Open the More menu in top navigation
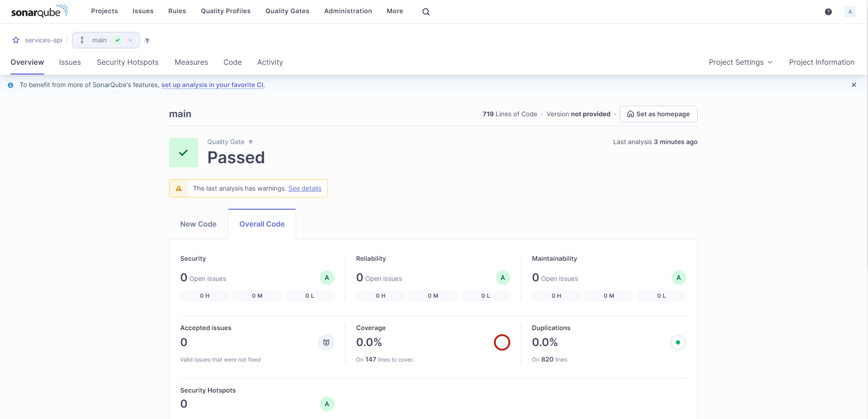868x419 pixels. (395, 11)
